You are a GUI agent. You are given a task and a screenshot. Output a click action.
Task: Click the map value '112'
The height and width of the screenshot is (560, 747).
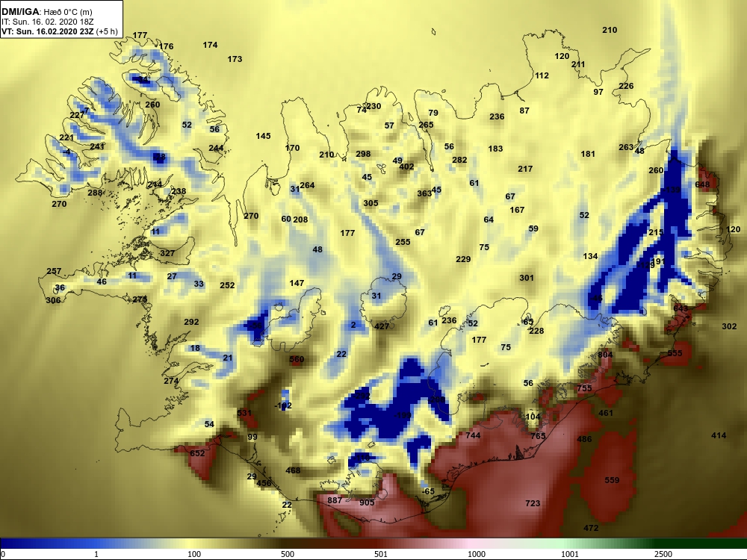point(542,75)
